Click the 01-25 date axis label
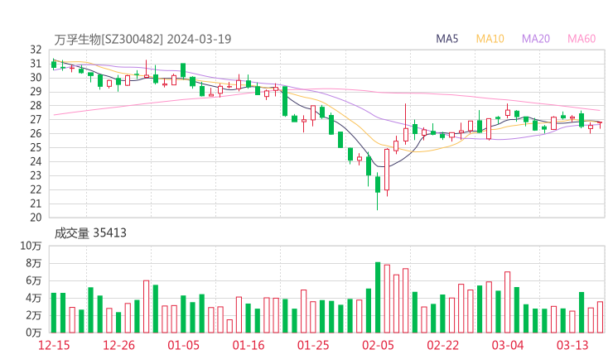613x364 pixels. click(x=313, y=345)
